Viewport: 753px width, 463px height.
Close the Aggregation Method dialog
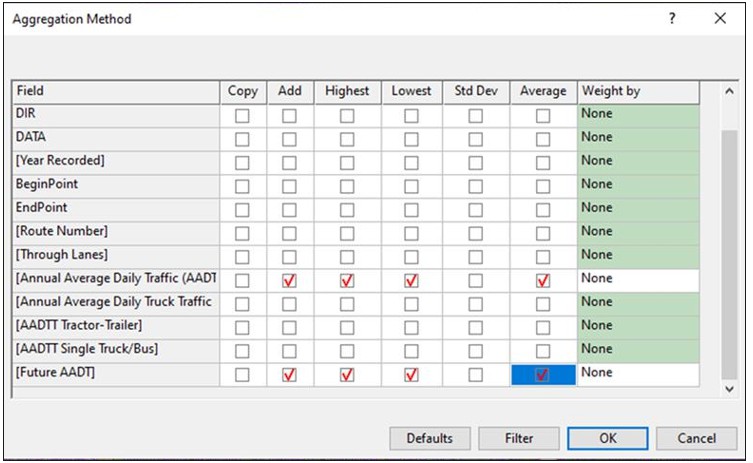pyautogui.click(x=719, y=18)
